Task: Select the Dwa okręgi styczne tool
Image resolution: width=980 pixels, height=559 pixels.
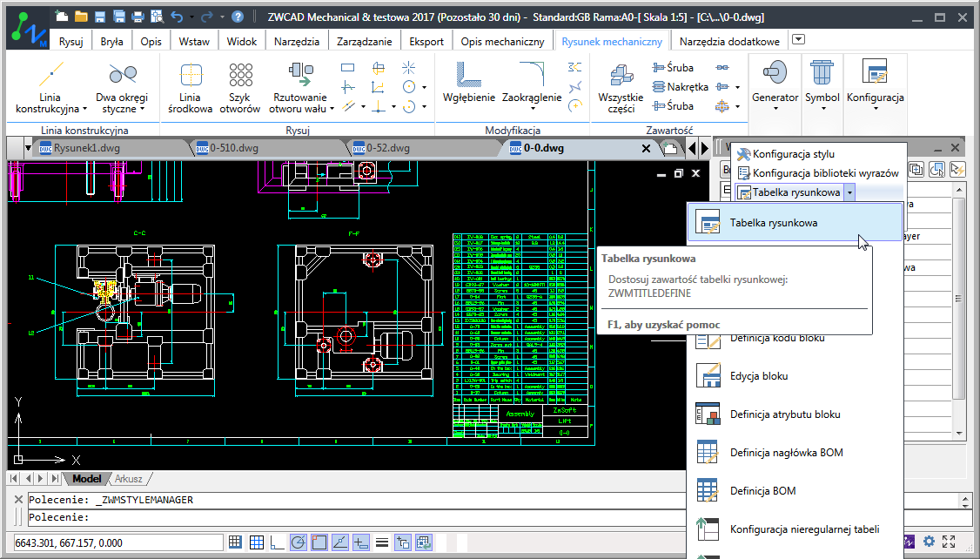Action: coord(122,87)
